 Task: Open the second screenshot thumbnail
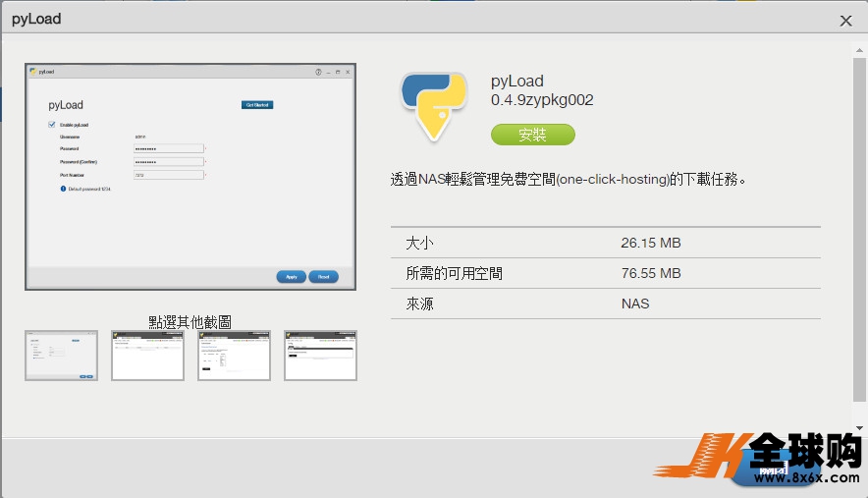coord(147,356)
